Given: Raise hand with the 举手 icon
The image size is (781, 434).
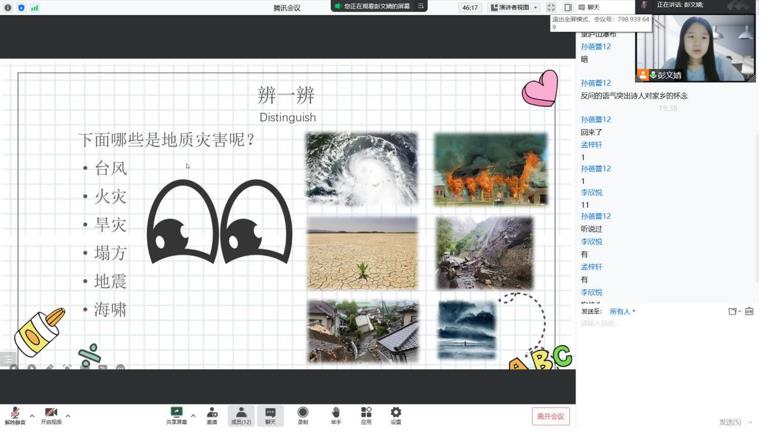Looking at the screenshot, I should coord(335,414).
